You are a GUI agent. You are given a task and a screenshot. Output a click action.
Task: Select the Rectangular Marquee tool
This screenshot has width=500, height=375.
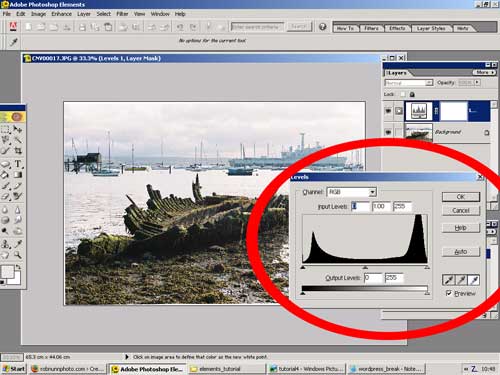[x=5, y=129]
